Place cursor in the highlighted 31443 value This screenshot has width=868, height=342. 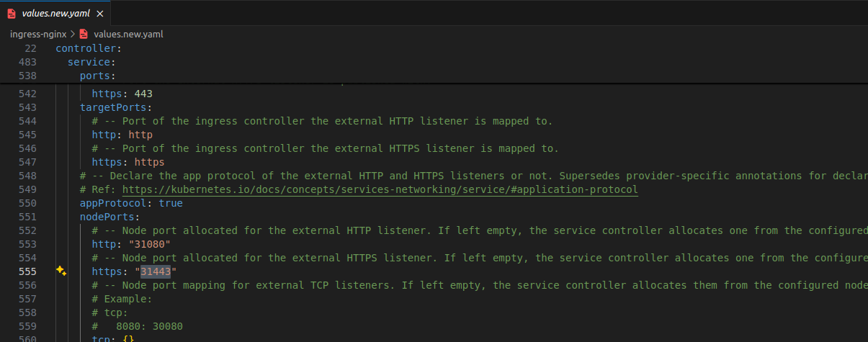click(156, 271)
